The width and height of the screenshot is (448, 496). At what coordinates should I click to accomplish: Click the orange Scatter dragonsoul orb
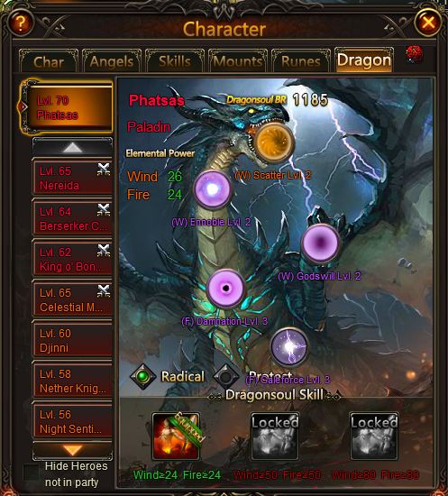pos(274,142)
